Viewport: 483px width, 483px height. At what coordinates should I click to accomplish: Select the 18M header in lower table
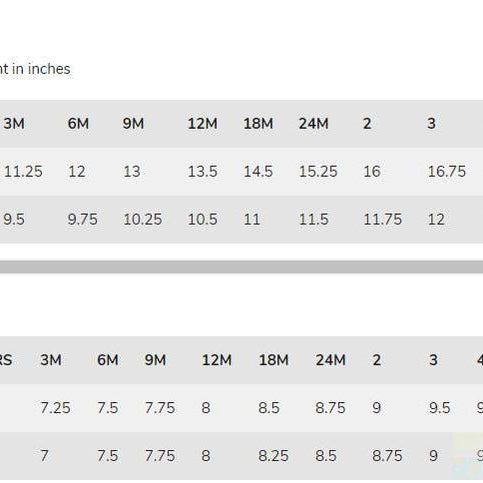click(x=274, y=360)
